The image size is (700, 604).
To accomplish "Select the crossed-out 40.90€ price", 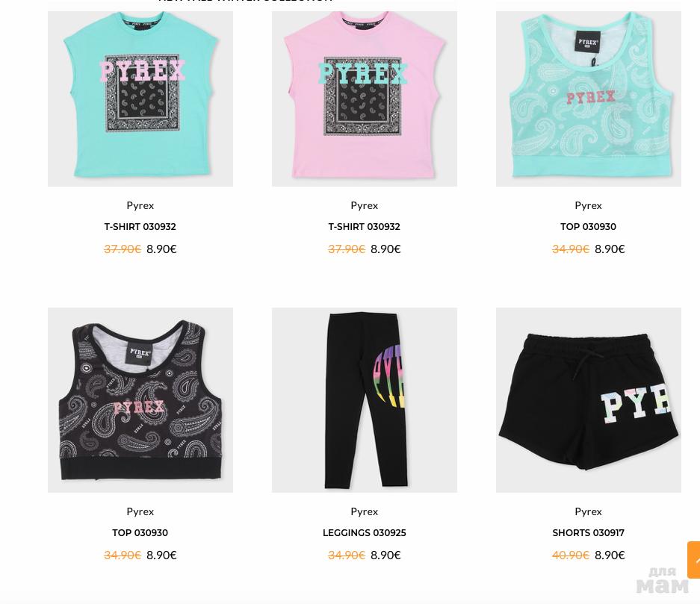I will (571, 555).
